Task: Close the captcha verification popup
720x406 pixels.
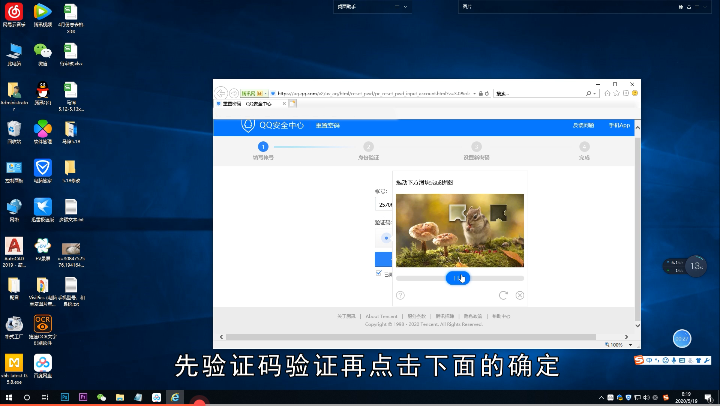Action: 519,295
